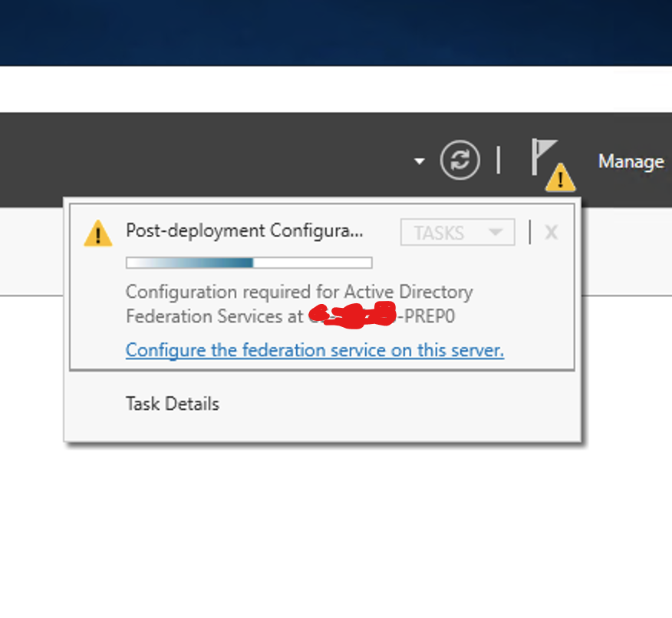This screenshot has width=672, height=618.
Task: Select the Post-deployment Configura... title text
Action: 244,231
